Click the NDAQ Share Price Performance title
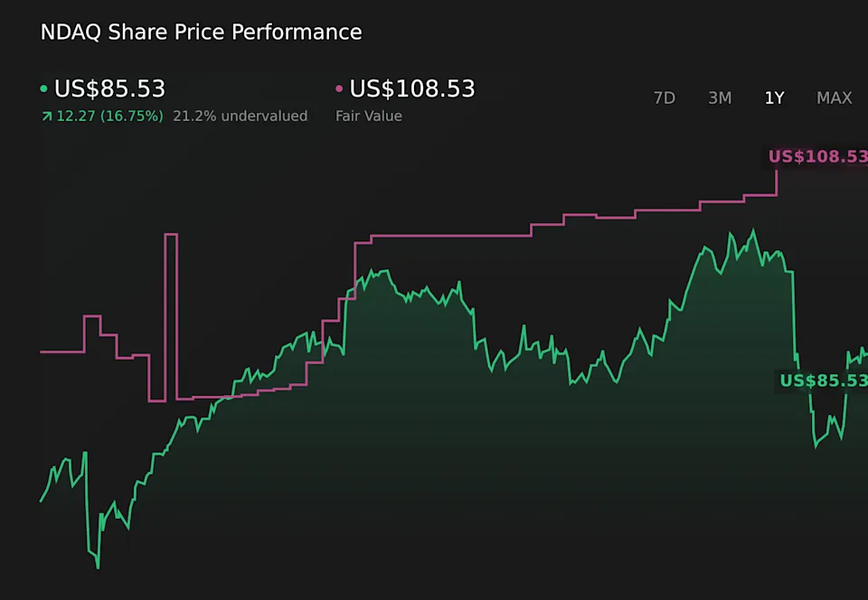This screenshot has height=600, width=868. 201,33
